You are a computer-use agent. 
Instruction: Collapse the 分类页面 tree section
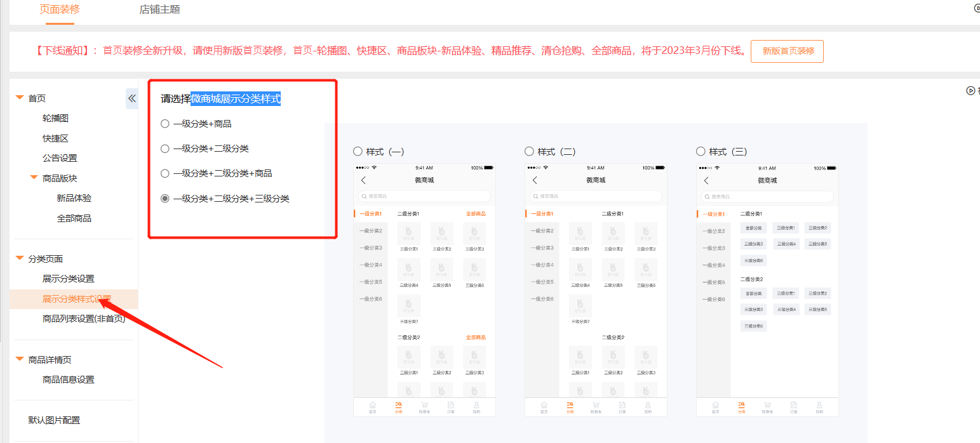(20, 258)
